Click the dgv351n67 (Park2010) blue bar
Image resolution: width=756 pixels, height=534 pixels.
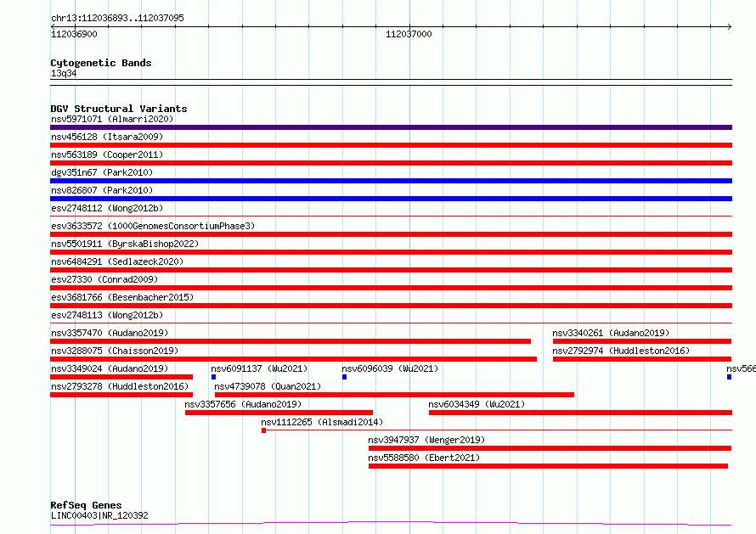tap(391, 181)
